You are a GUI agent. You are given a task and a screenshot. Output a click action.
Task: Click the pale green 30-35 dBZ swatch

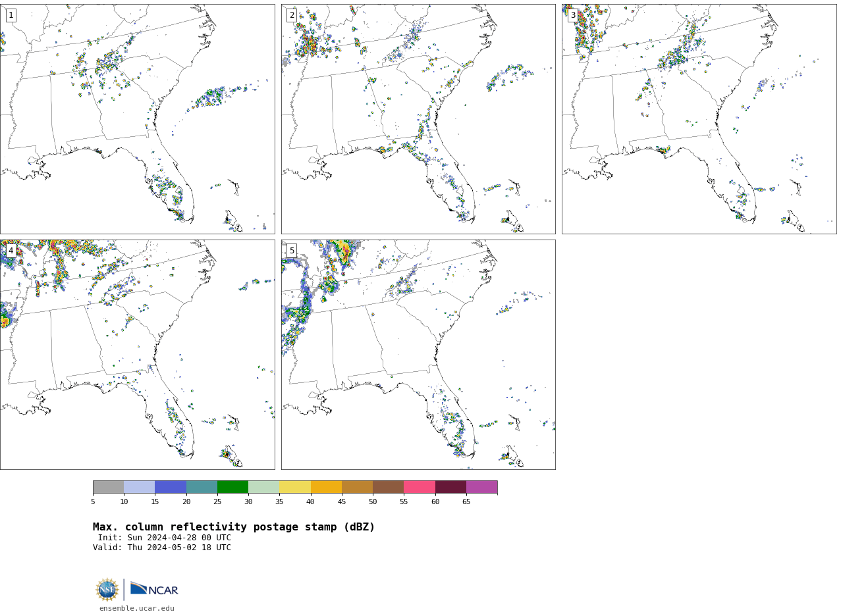[x=264, y=487]
